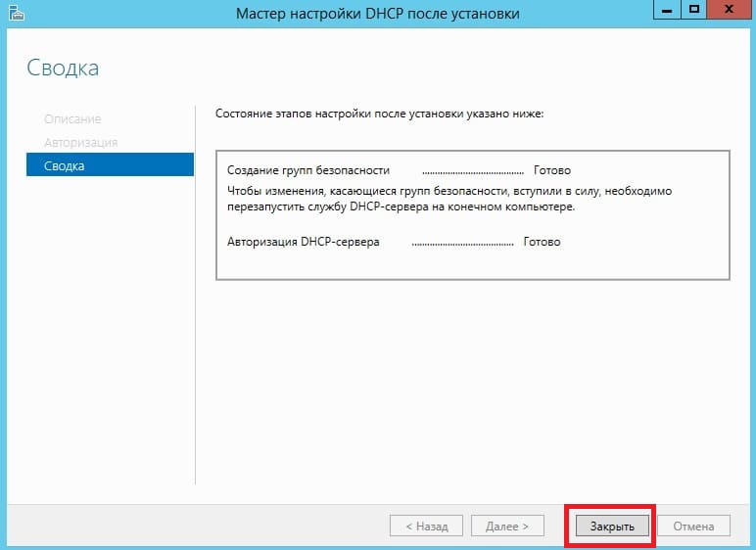Screen dimensions: 756x550
Task: Maximize the DHCP wizard window
Action: tap(693, 10)
